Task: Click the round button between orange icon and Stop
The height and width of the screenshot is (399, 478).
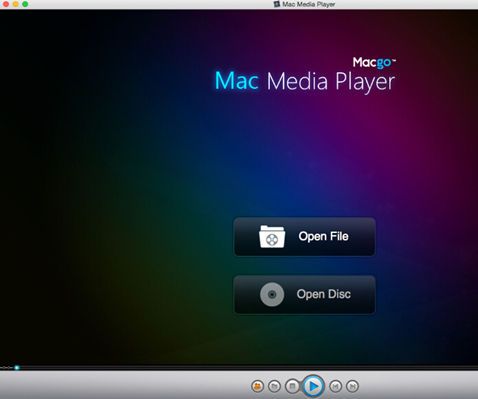Action: click(x=274, y=386)
